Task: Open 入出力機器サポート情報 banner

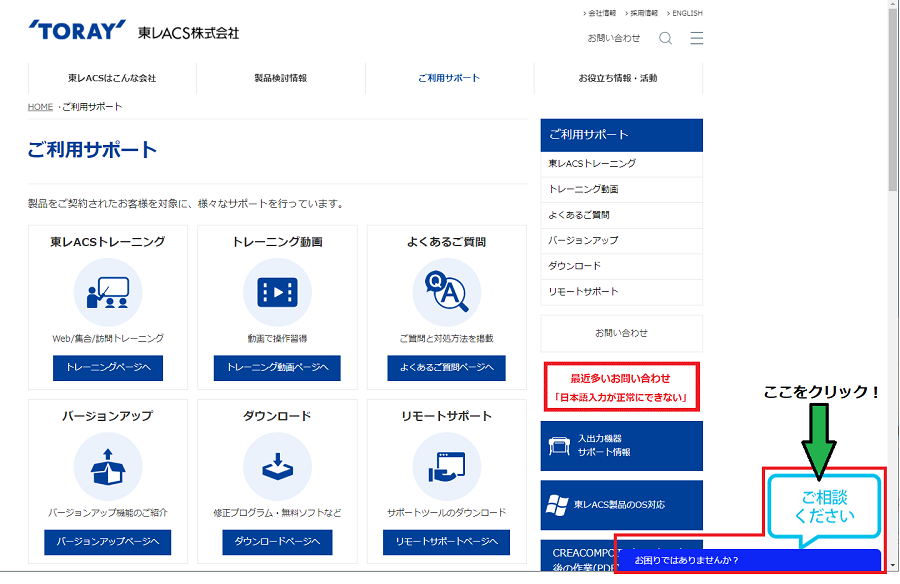Action: (622, 446)
